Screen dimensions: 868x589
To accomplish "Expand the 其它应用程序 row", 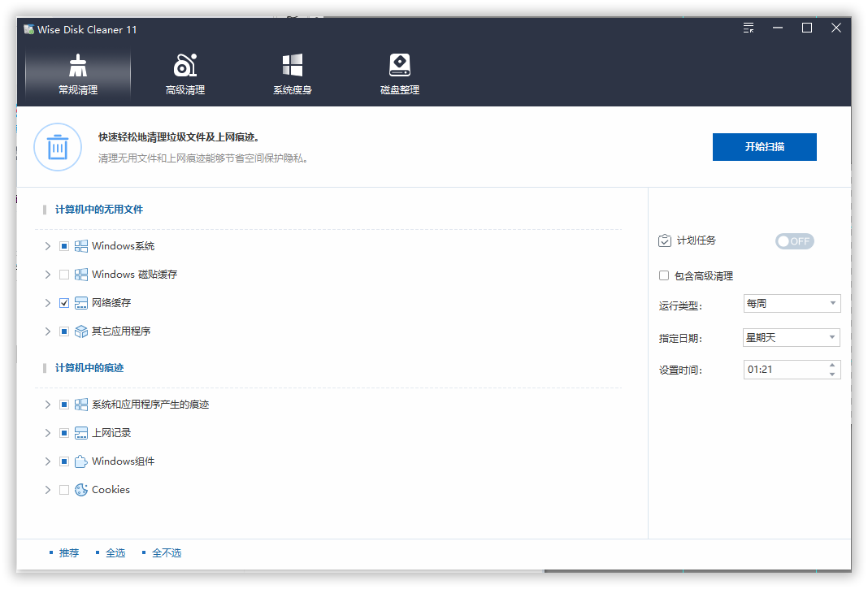I will 48,331.
